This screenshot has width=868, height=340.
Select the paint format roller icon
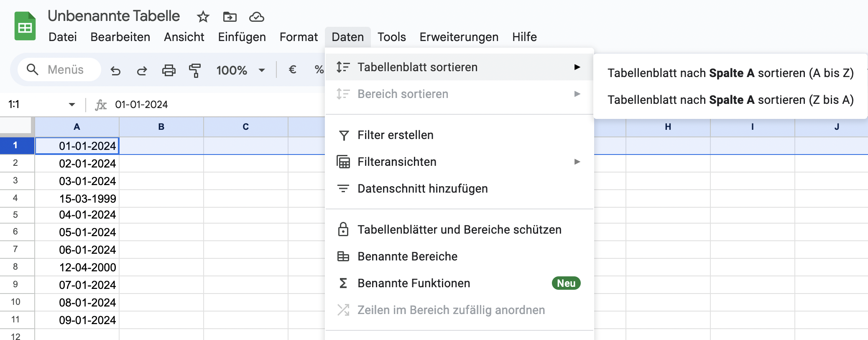point(195,70)
